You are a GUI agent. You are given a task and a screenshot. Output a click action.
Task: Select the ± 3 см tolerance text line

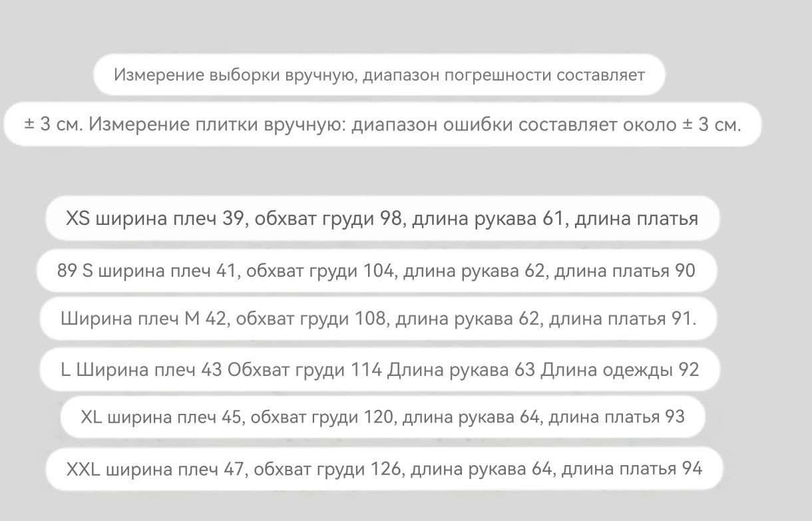[x=383, y=124]
